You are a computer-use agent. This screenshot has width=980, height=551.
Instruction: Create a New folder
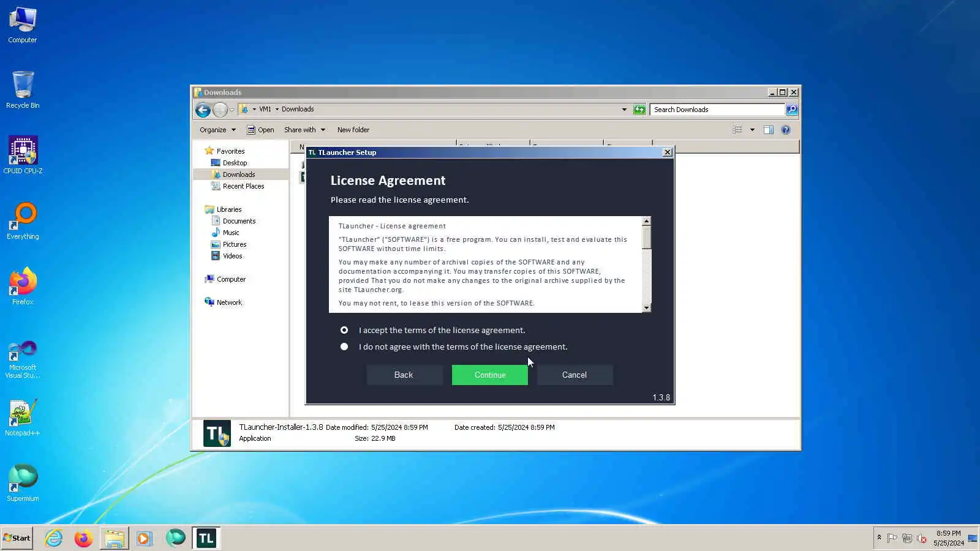click(353, 130)
